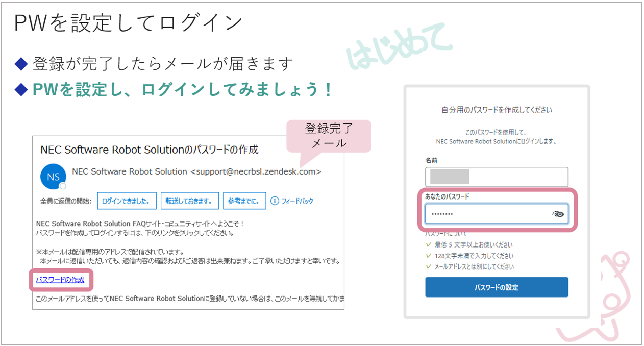Screen dimensions: 644x346
Task: Click the ログインできました。 reply suggestion
Action: pyautogui.click(x=127, y=201)
